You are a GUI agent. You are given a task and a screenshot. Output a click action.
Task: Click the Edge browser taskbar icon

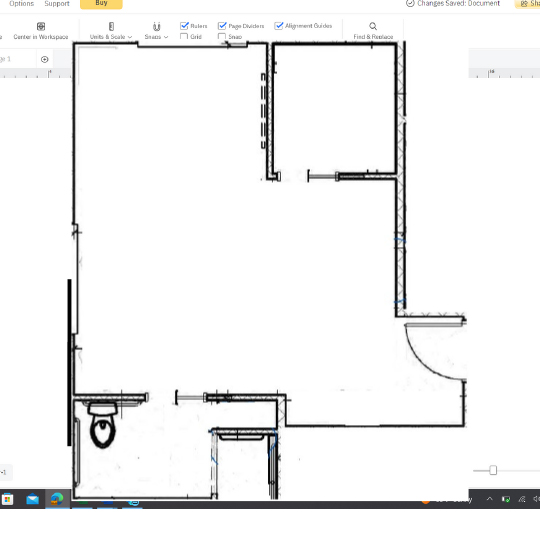(x=57, y=499)
